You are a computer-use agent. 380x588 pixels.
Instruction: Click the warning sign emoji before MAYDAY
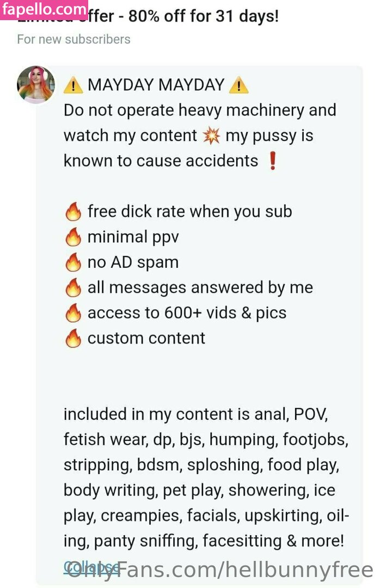click(73, 85)
